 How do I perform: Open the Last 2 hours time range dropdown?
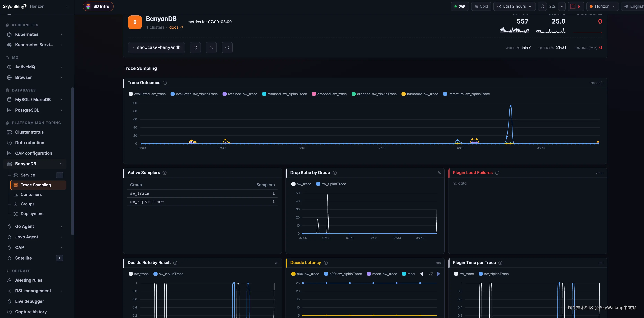(514, 6)
